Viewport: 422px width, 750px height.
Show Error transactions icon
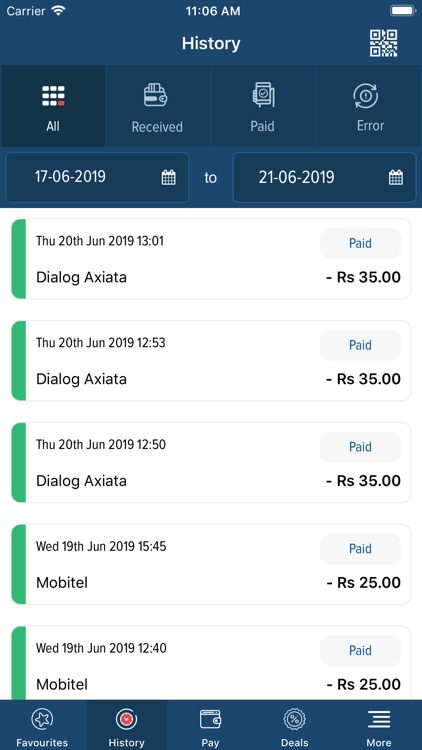pyautogui.click(x=366, y=96)
